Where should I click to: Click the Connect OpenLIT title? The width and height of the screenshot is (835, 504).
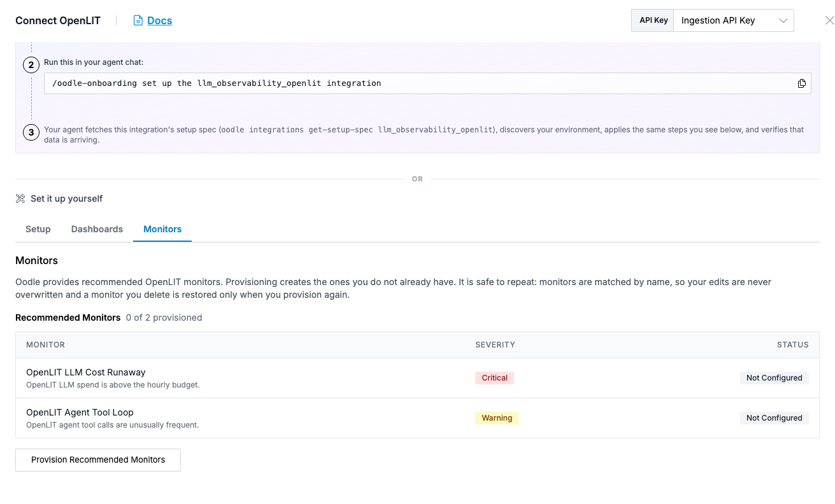point(58,20)
